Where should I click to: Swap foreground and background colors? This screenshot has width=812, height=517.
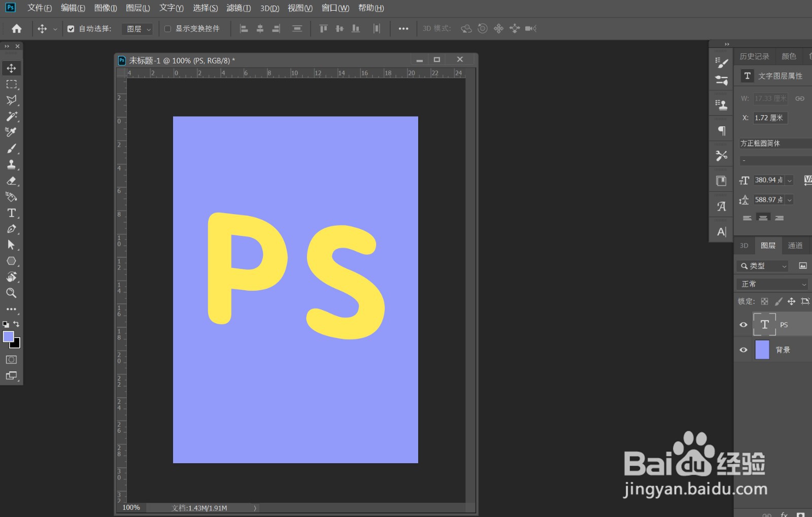(16, 324)
